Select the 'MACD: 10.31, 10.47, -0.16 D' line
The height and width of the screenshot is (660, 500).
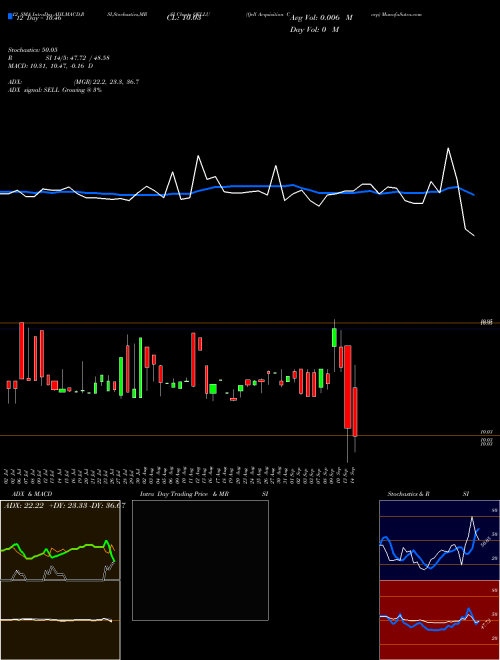pyautogui.click(x=51, y=66)
